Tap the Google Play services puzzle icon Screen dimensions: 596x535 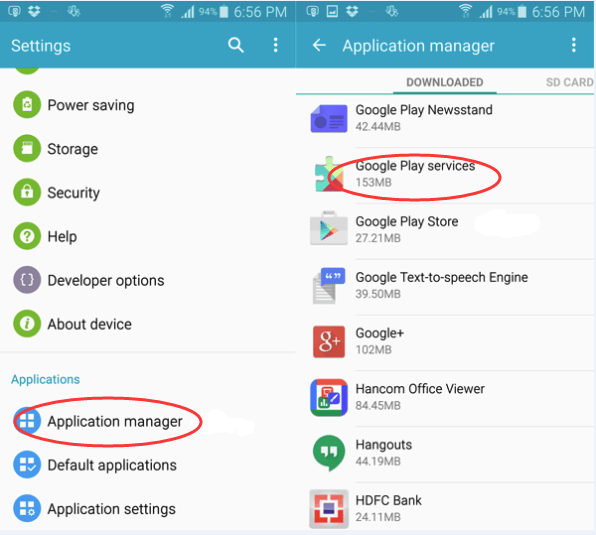click(329, 174)
